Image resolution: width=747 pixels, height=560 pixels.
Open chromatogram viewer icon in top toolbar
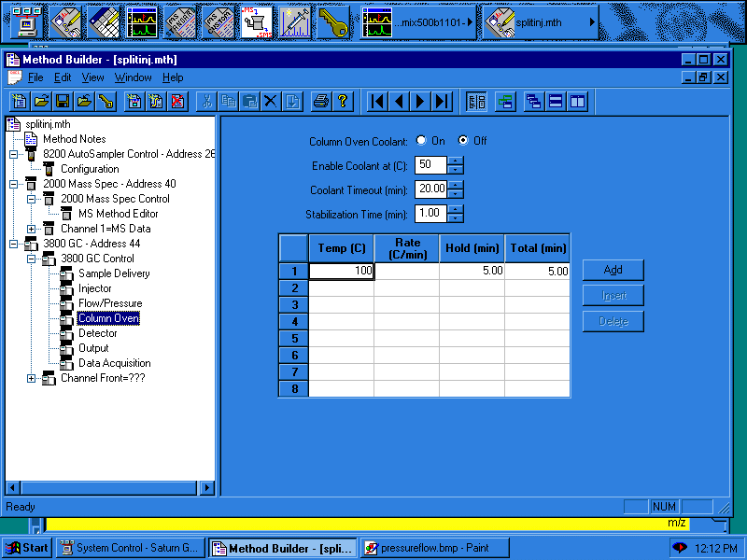pos(142,22)
